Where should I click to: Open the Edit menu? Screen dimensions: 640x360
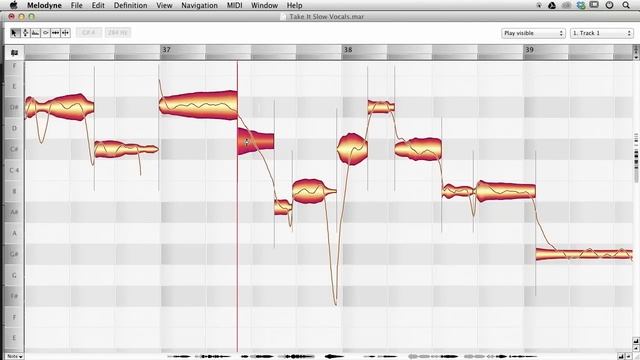click(98, 5)
